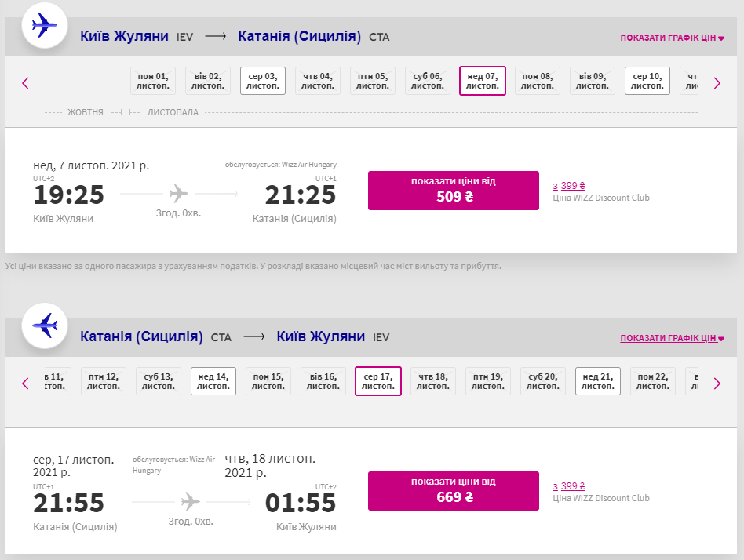
Task: Select outbound date нед 07 листоп.
Action: [482, 81]
